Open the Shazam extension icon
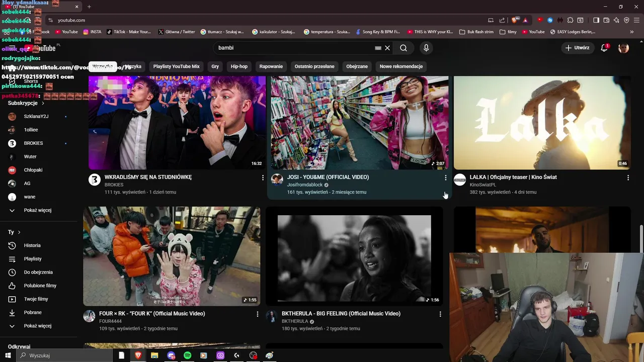Image resolution: width=644 pixels, height=362 pixels. point(550,20)
